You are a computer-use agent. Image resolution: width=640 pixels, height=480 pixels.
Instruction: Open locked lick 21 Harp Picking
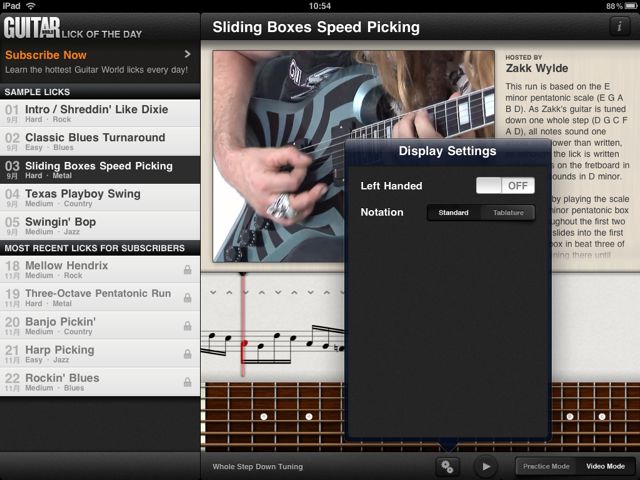pos(100,353)
